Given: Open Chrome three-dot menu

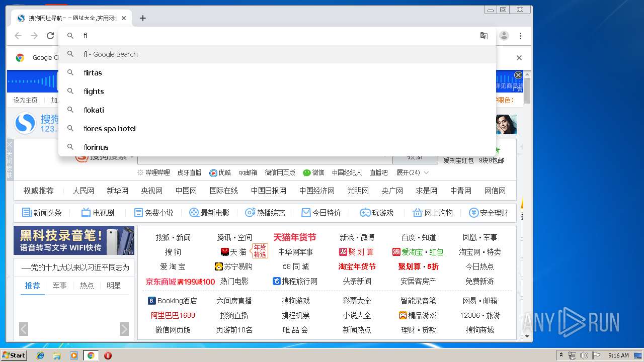Looking at the screenshot, I should 520,36.
